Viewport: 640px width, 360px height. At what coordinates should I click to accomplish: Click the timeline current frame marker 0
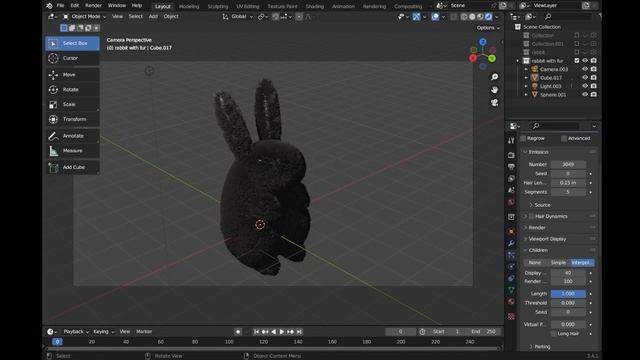58,342
